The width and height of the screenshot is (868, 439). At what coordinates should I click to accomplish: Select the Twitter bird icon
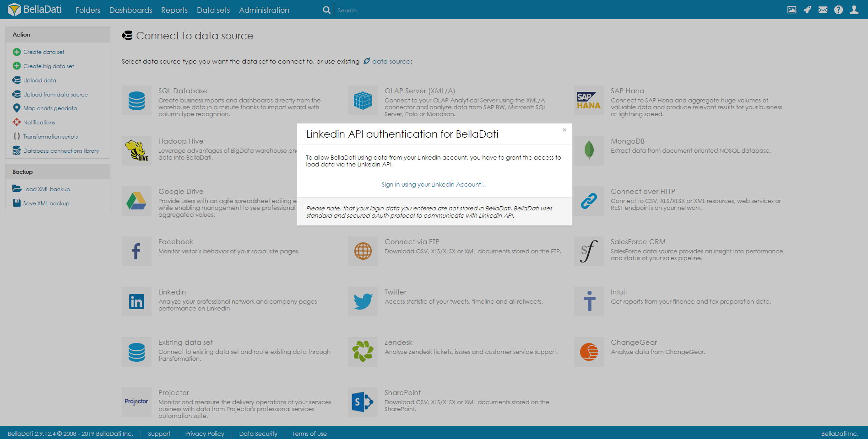point(363,302)
